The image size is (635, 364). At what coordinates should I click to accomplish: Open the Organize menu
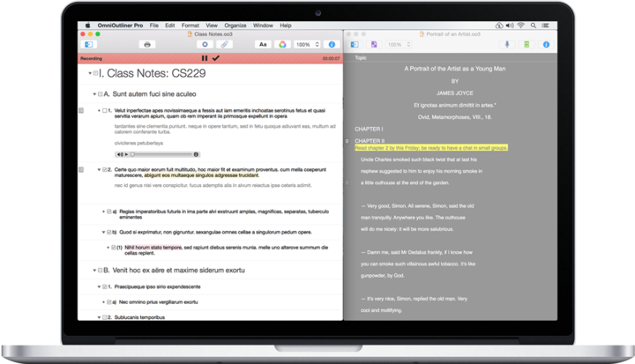235,26
